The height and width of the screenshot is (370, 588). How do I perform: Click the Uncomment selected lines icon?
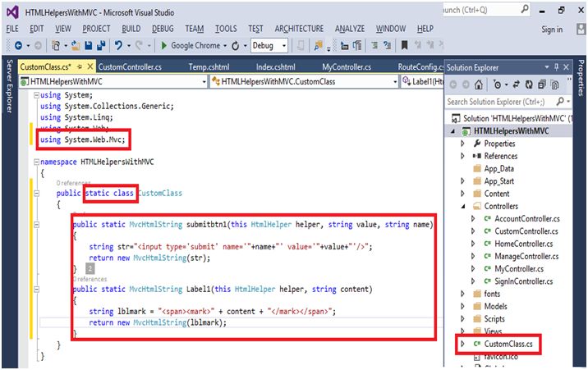coord(387,46)
